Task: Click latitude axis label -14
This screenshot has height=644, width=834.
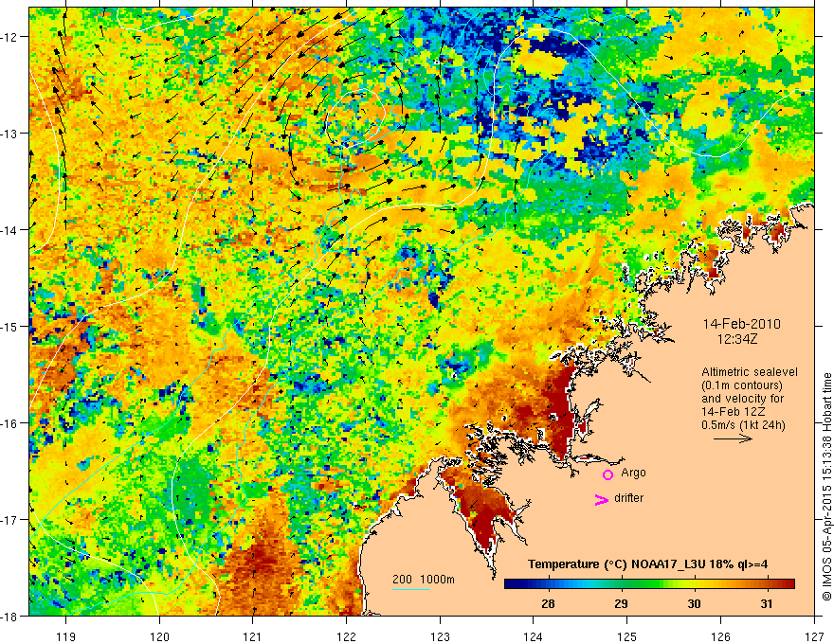Action: (x=9, y=230)
